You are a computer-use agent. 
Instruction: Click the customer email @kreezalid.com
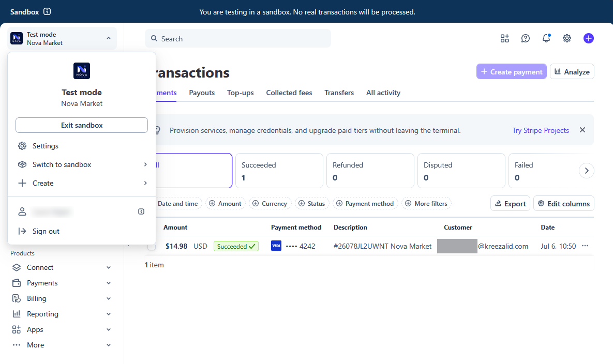pos(503,246)
